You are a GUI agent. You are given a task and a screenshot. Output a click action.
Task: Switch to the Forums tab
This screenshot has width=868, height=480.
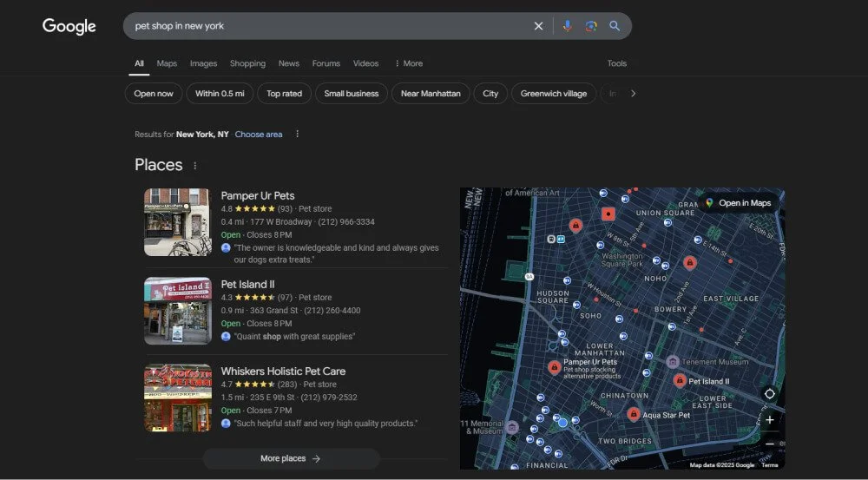tap(326, 63)
